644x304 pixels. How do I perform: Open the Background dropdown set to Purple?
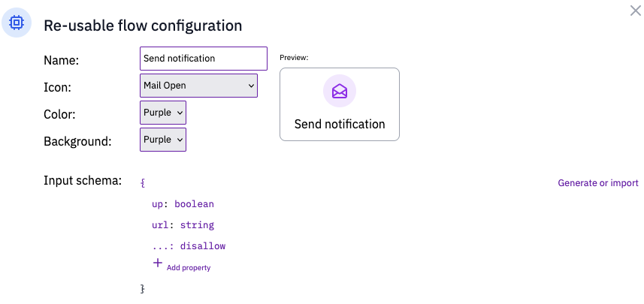[x=163, y=140]
